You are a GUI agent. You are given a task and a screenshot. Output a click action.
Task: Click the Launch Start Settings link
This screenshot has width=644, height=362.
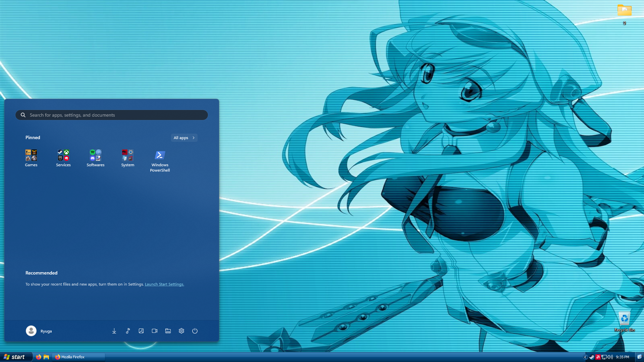pyautogui.click(x=164, y=284)
